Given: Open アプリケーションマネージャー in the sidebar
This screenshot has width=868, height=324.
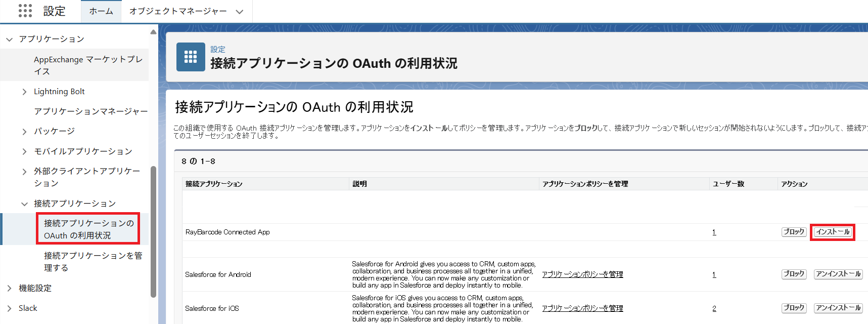Looking at the screenshot, I should (90, 111).
